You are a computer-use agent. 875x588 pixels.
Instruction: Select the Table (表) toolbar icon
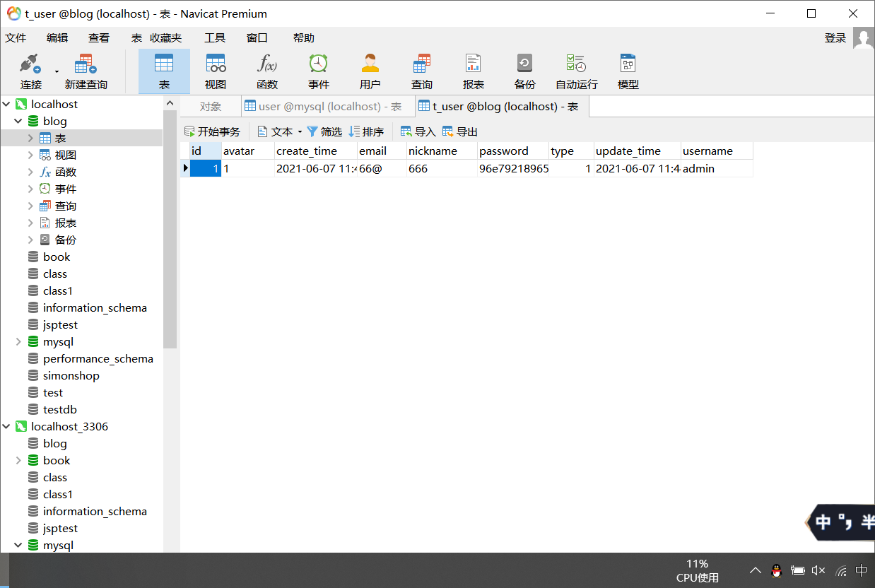(164, 71)
